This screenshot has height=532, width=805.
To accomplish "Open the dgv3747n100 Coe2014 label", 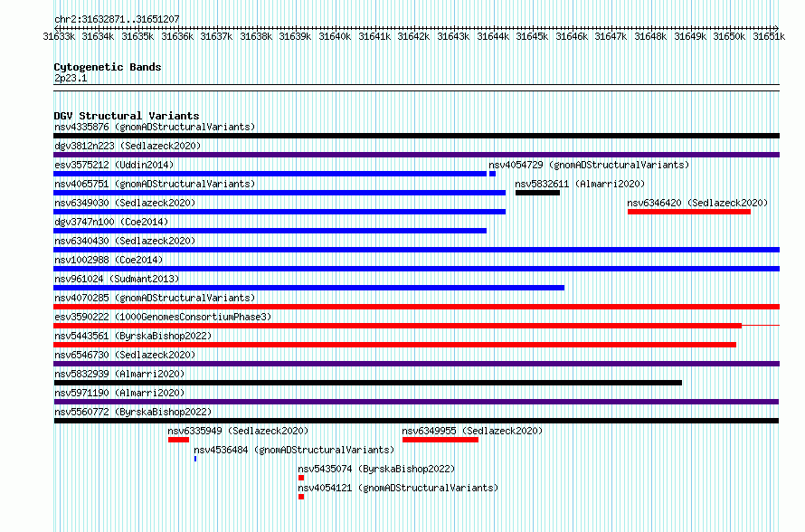I will 111,222.
